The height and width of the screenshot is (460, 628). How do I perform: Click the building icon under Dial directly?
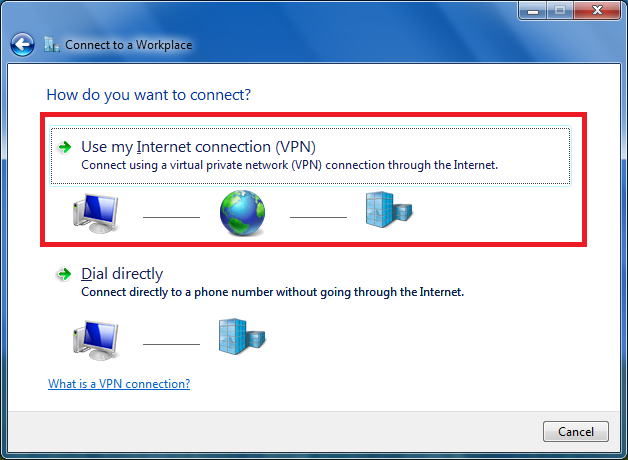pyautogui.click(x=242, y=336)
